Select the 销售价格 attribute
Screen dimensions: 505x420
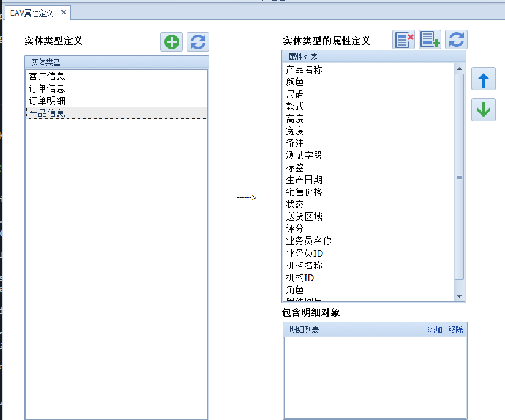pos(369,192)
